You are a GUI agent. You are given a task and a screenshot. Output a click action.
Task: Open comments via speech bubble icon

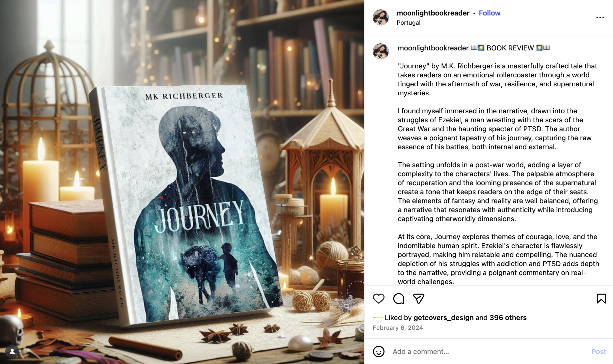398,299
